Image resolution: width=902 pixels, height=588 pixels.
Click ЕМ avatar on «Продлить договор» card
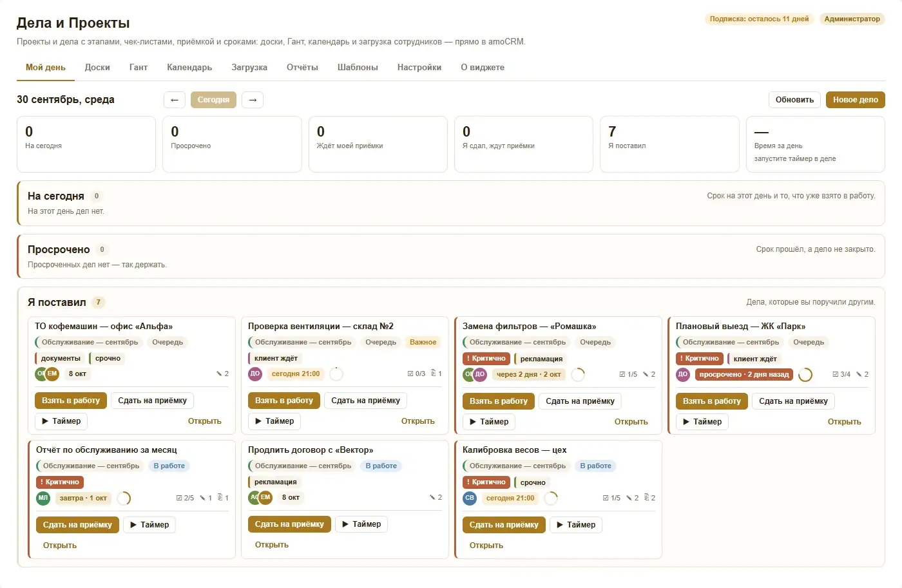click(265, 497)
